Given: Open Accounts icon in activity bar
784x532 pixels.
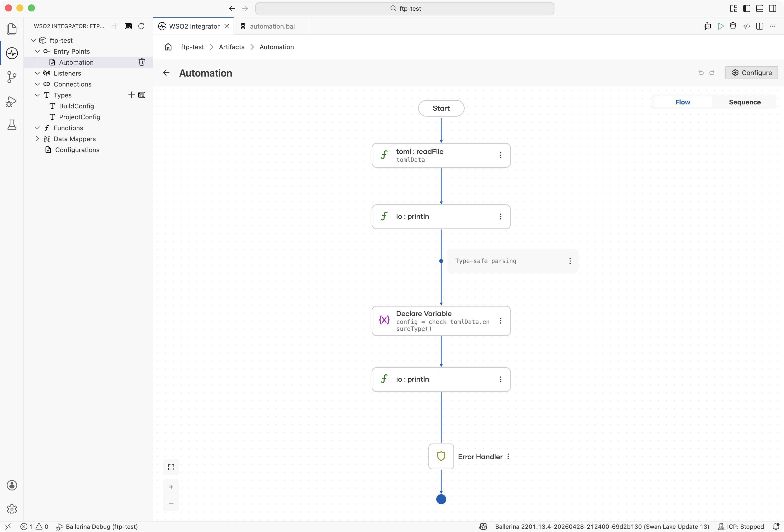Looking at the screenshot, I should [12, 485].
